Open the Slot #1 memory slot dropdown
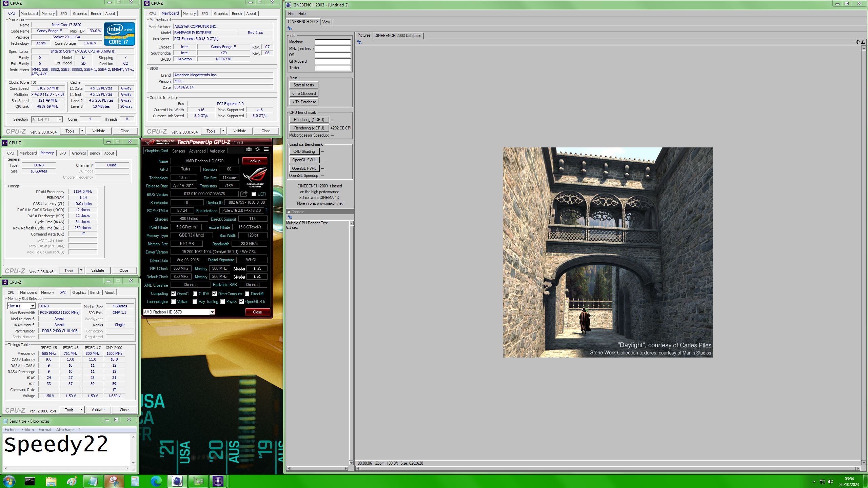Viewport: 868px width, 488px height. click(x=21, y=306)
